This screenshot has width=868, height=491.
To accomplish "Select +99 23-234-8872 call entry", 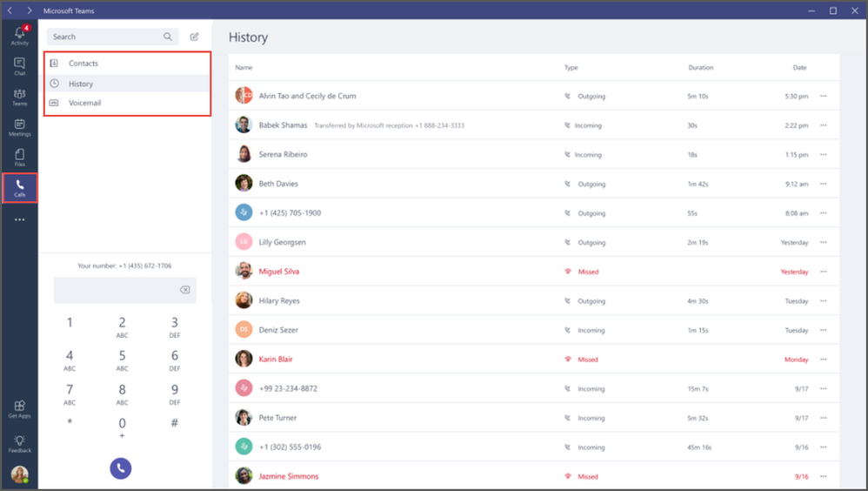I will 534,388.
